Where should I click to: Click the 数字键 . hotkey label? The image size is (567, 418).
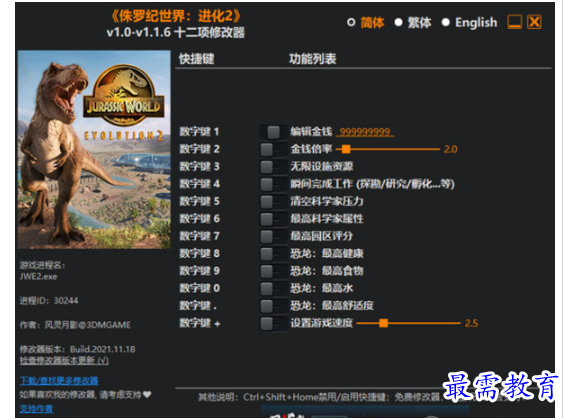pos(199,306)
